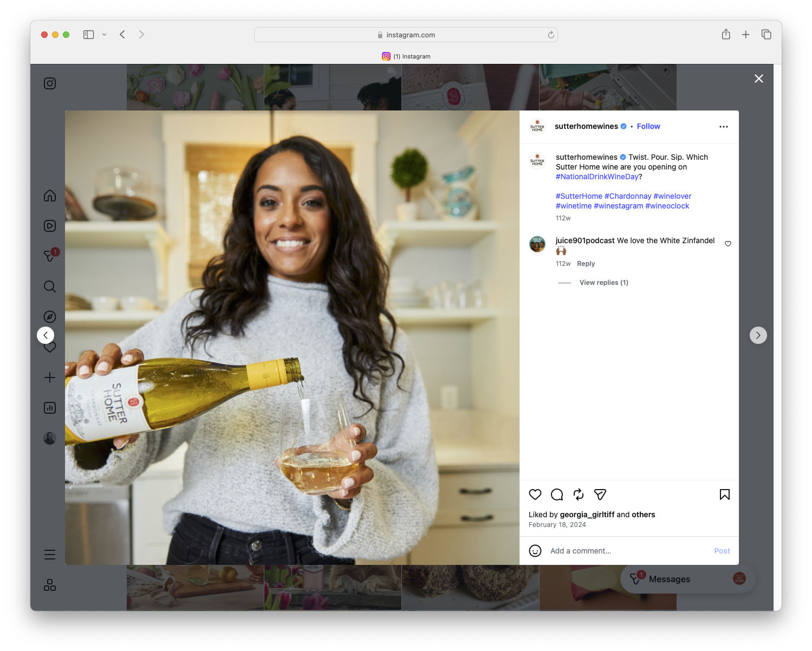The width and height of the screenshot is (812, 651).
Task: Open sidebar hamburger More menu
Action: pyautogui.click(x=49, y=554)
